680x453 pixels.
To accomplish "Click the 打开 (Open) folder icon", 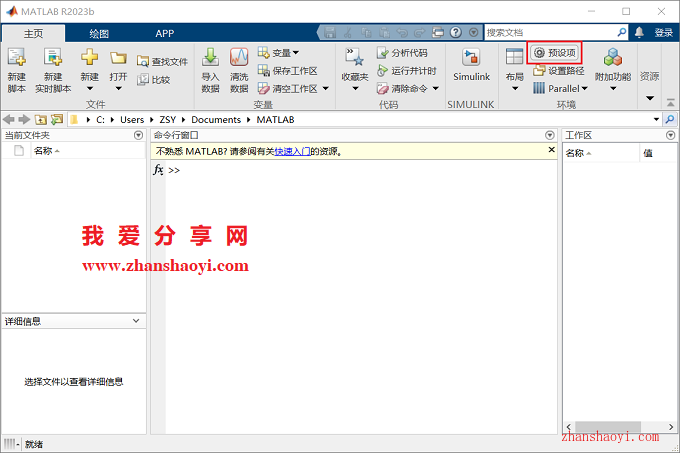I will coord(118,58).
